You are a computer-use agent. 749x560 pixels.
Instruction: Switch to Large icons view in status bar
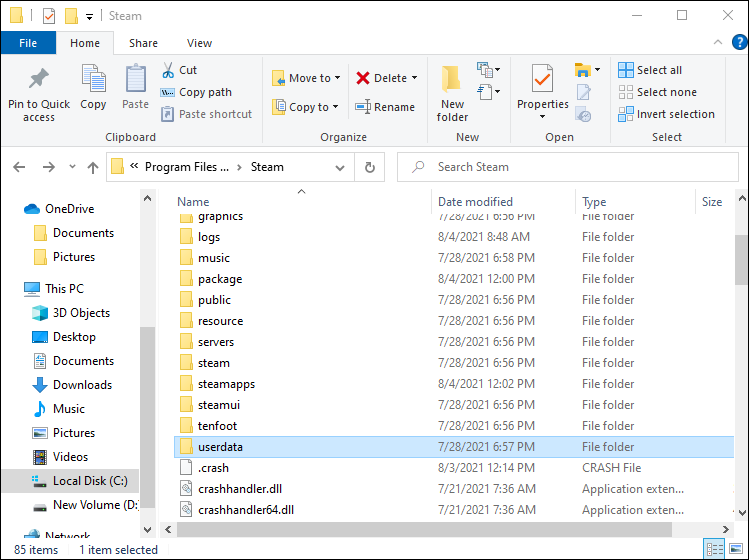pos(736,549)
